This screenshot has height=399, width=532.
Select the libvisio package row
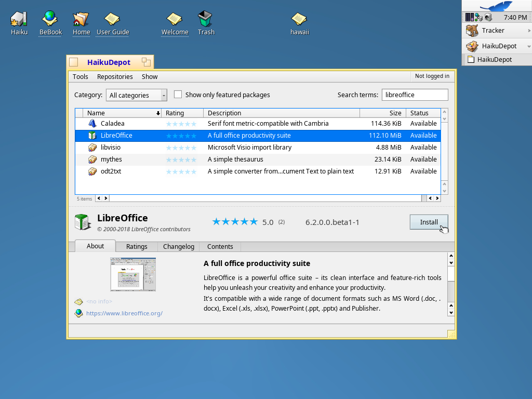pos(258,147)
